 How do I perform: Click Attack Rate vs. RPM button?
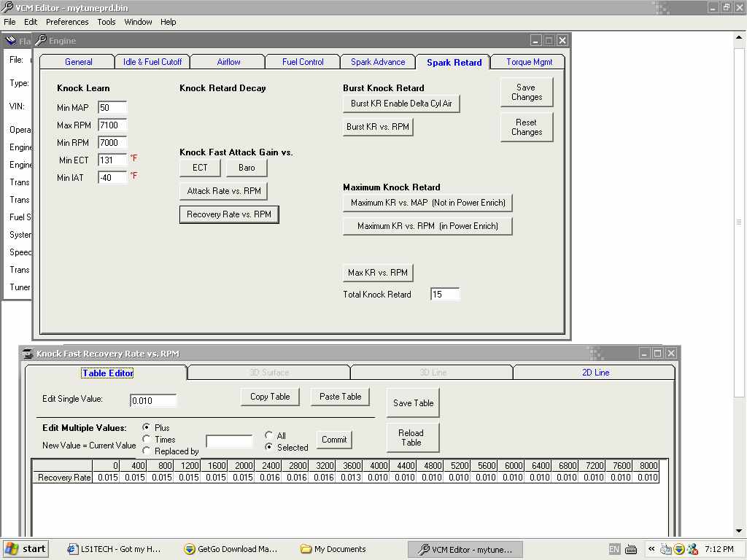(x=223, y=191)
